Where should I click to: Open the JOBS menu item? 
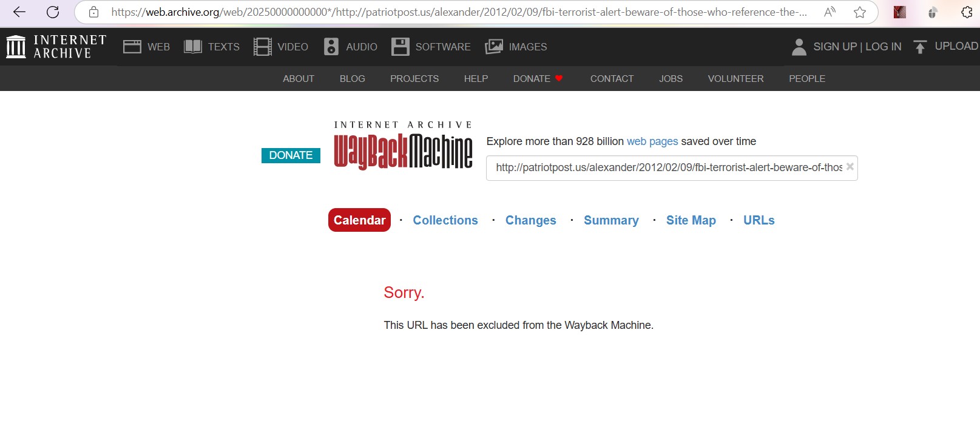point(671,79)
